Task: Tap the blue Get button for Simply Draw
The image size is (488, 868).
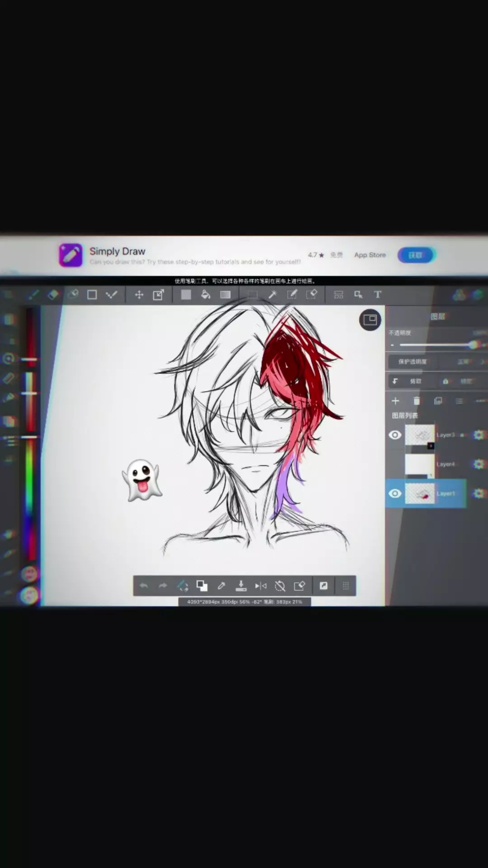Action: click(x=416, y=255)
